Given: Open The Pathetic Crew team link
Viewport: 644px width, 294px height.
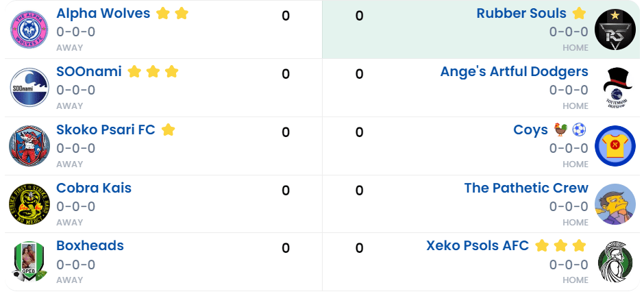Looking at the screenshot, I should pos(525,188).
